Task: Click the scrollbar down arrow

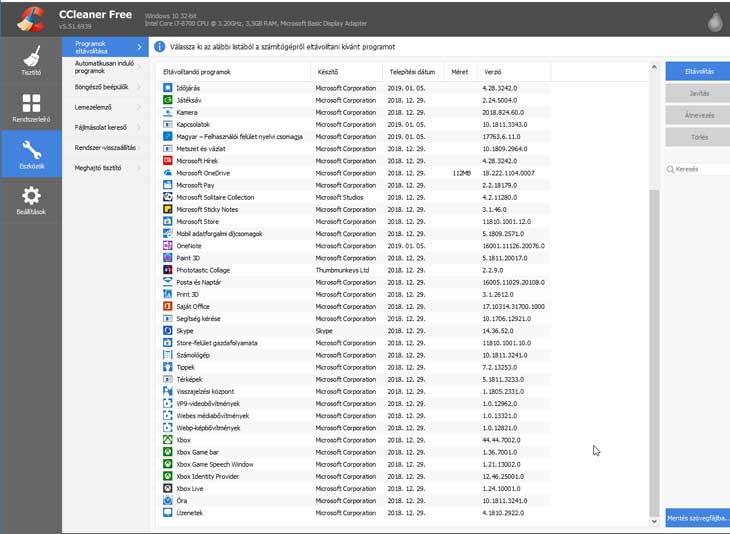Action: [654, 521]
